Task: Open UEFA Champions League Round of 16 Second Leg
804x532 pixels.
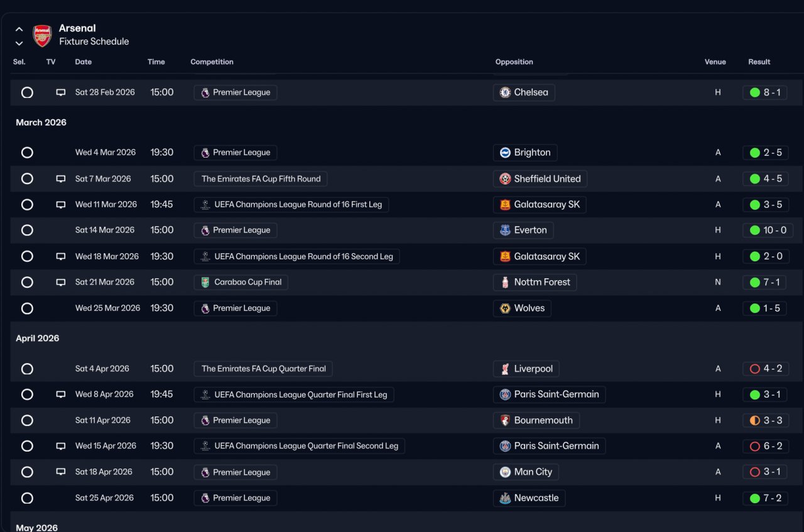Action: pos(297,256)
